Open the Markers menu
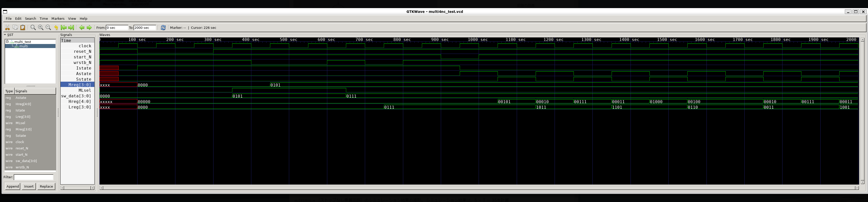 click(x=58, y=18)
